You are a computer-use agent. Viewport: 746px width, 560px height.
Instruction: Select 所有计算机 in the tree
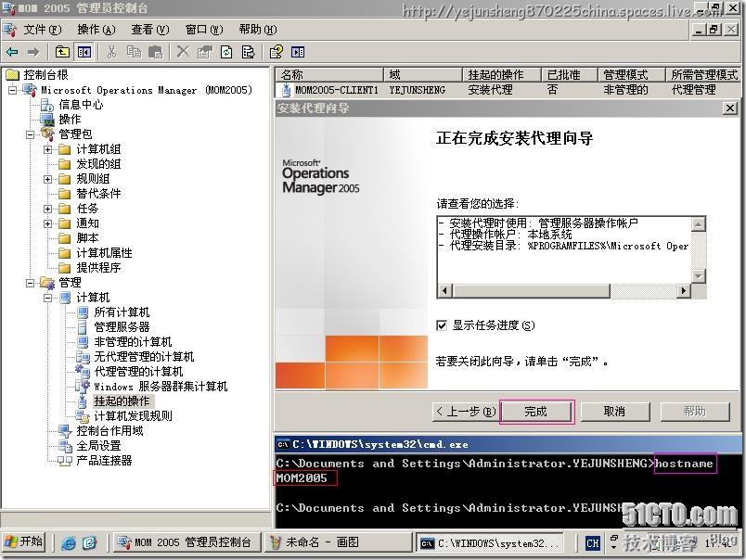tap(122, 312)
